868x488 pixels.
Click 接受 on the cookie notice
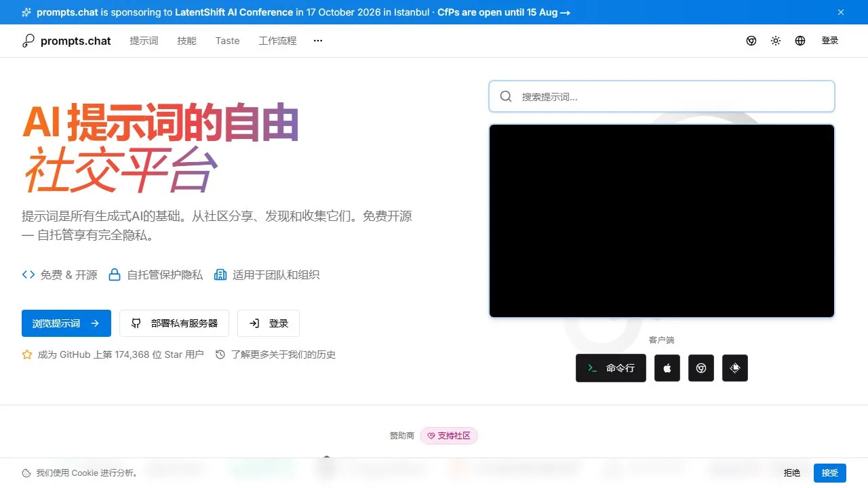click(x=830, y=473)
